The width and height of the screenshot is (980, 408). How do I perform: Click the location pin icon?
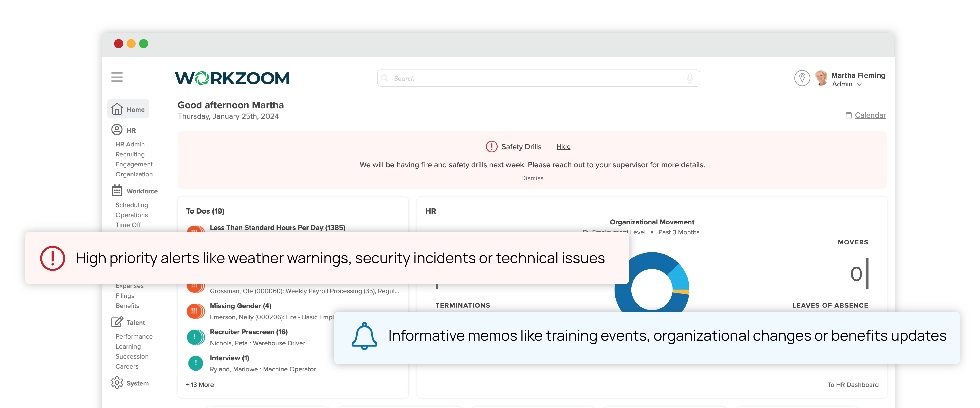[802, 78]
